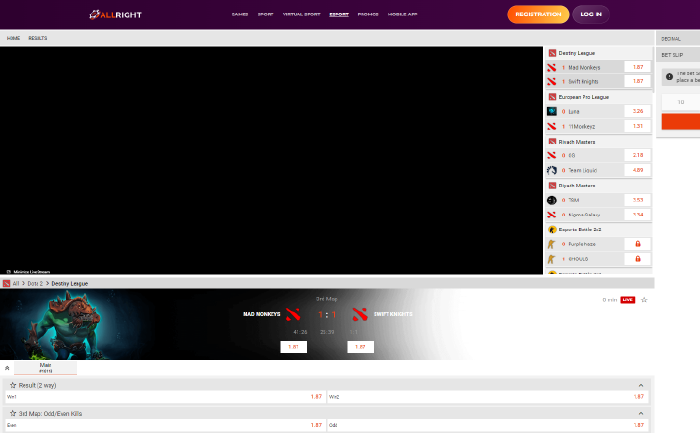Click the bet amount input field
The height and width of the screenshot is (433, 700).
(681, 102)
